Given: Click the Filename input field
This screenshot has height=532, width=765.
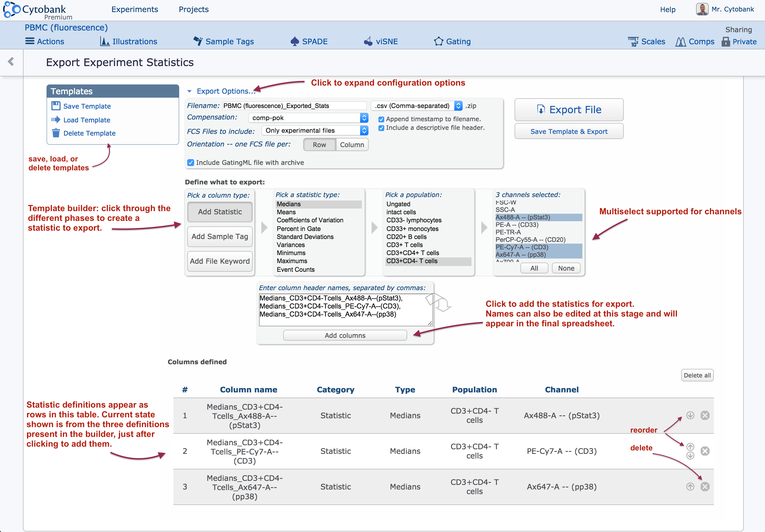Looking at the screenshot, I should pyautogui.click(x=295, y=106).
